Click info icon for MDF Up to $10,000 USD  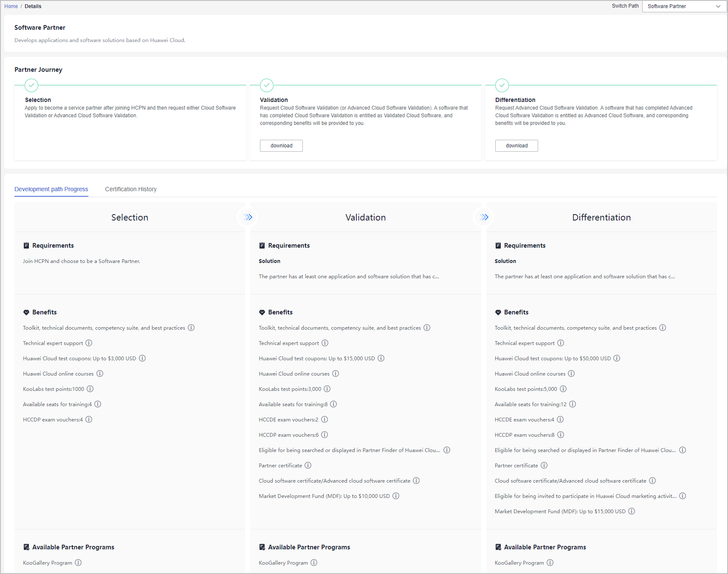(396, 496)
